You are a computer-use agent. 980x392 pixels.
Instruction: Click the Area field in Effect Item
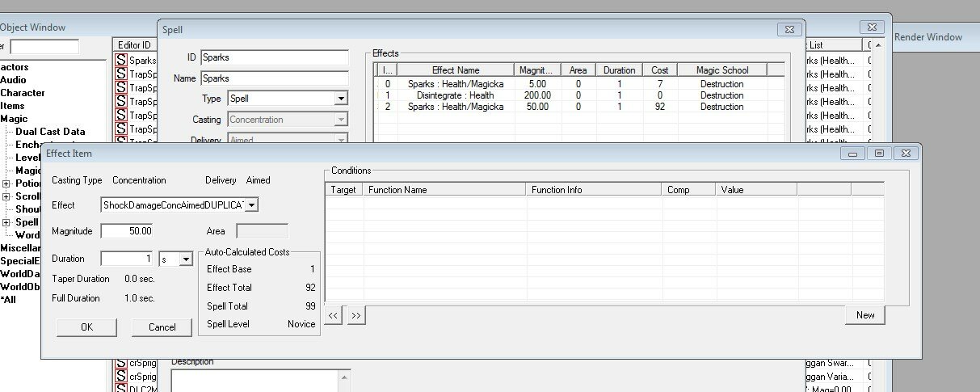(x=262, y=232)
